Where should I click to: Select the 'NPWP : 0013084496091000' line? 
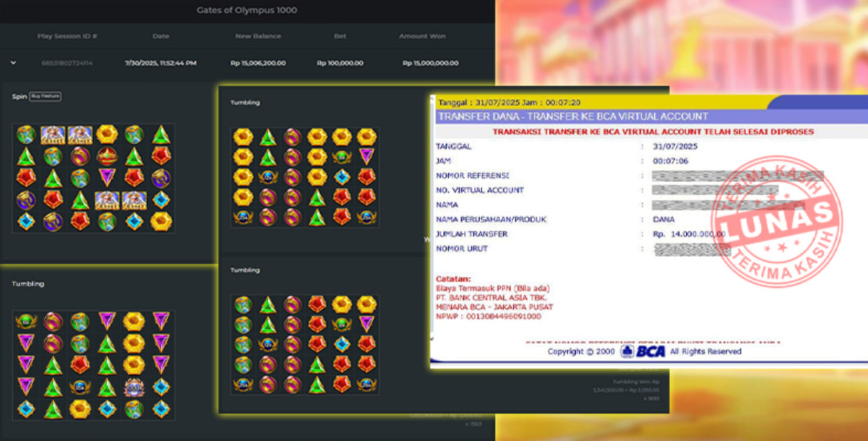[x=489, y=316]
